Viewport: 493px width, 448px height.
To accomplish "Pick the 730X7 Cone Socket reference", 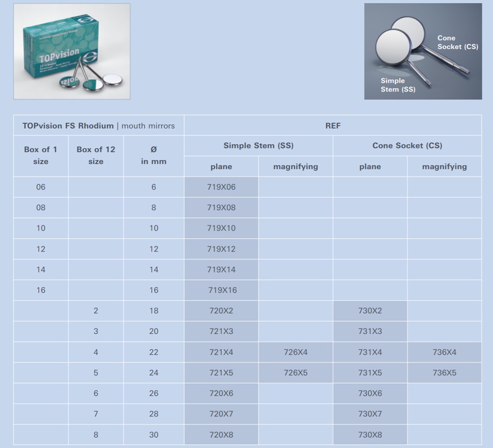I will (370, 414).
